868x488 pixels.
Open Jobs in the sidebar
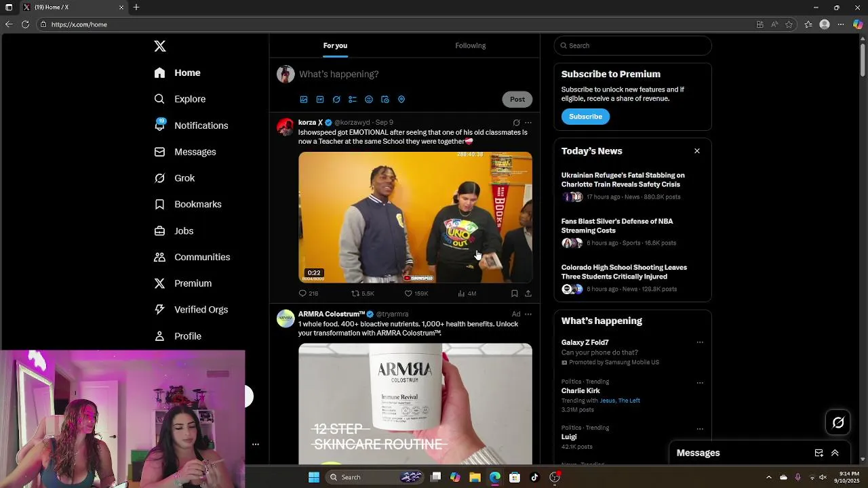click(x=174, y=231)
